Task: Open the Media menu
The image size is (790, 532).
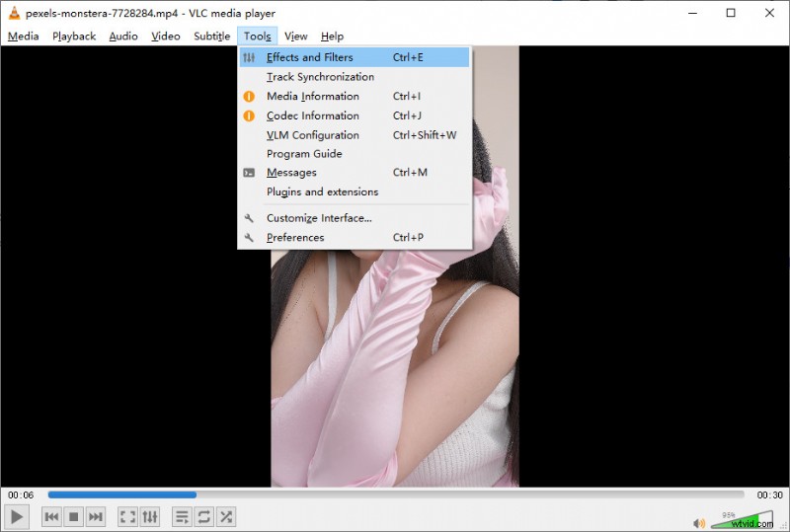Action: pyautogui.click(x=23, y=37)
